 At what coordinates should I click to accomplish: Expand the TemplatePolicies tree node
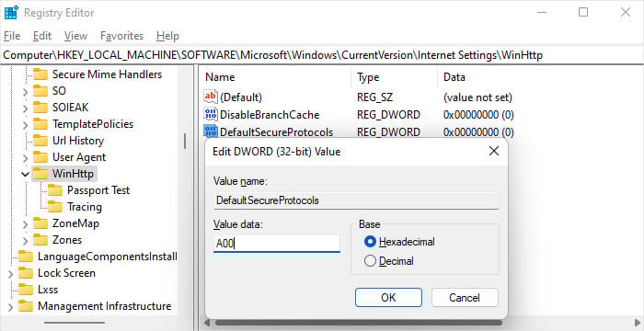click(25, 124)
